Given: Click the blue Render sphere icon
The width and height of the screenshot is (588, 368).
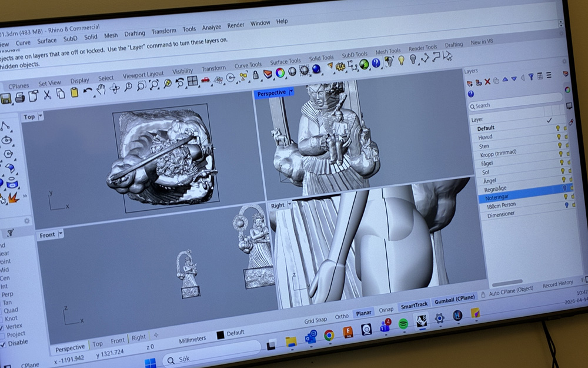Looking at the screenshot, I should pyautogui.click(x=316, y=69).
